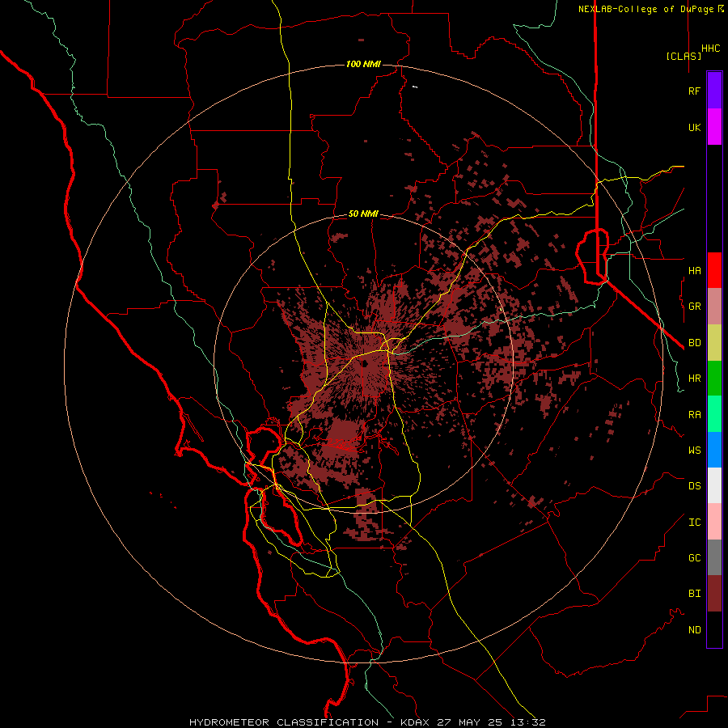Click the "GC" legend label

point(694,558)
